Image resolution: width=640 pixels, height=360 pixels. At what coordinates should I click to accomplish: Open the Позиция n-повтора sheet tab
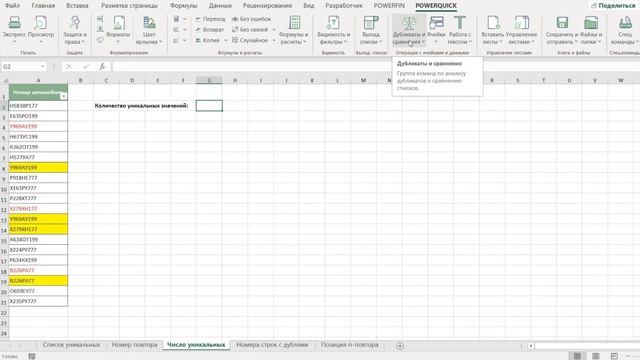(x=349, y=345)
